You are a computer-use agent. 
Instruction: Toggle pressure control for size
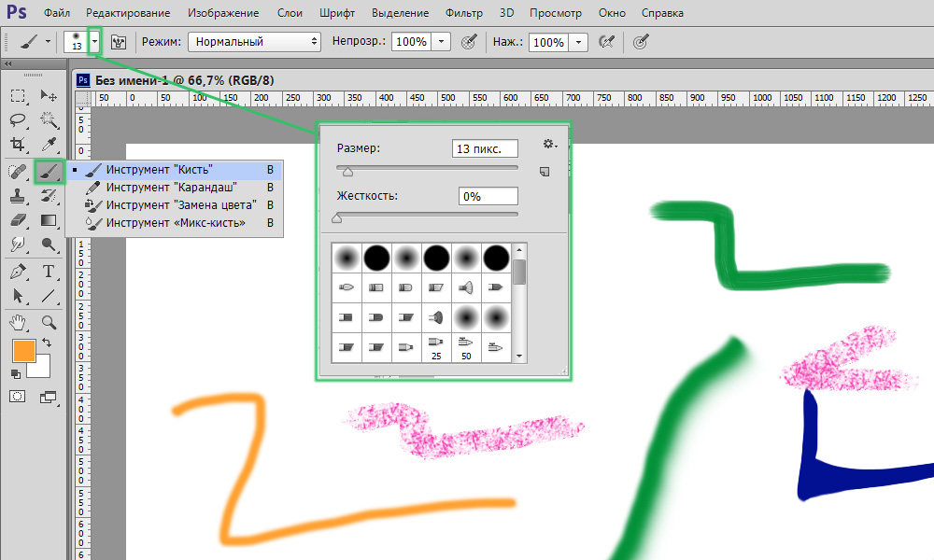(641, 42)
